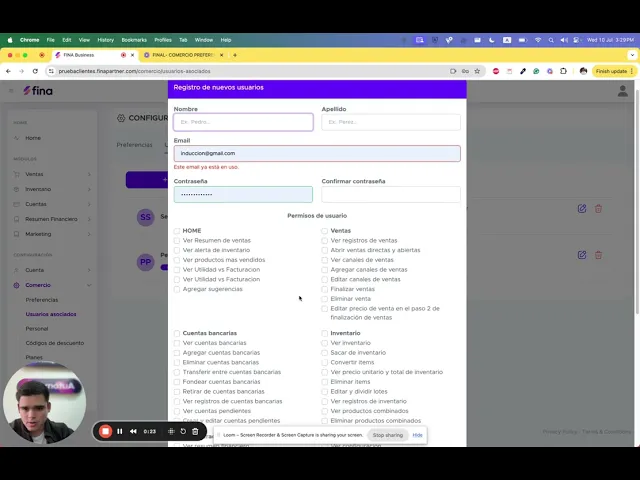
Task: Click the volume icon in menu bar
Action: [564, 40]
